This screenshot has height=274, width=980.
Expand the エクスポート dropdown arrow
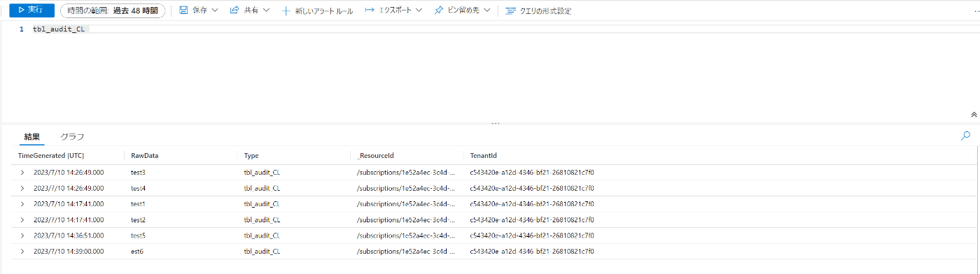point(419,10)
